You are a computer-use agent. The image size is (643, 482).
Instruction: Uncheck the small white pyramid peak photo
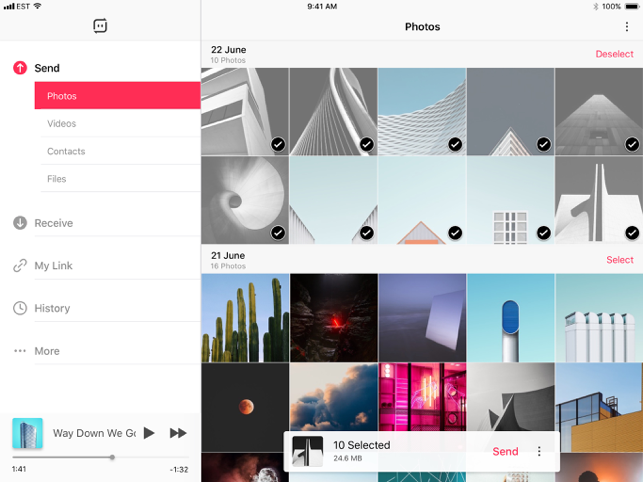pos(544,144)
